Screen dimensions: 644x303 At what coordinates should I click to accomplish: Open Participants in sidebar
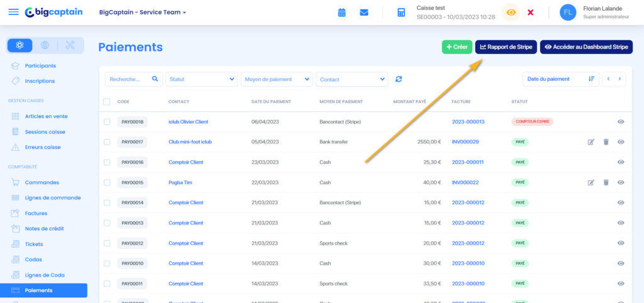point(40,65)
